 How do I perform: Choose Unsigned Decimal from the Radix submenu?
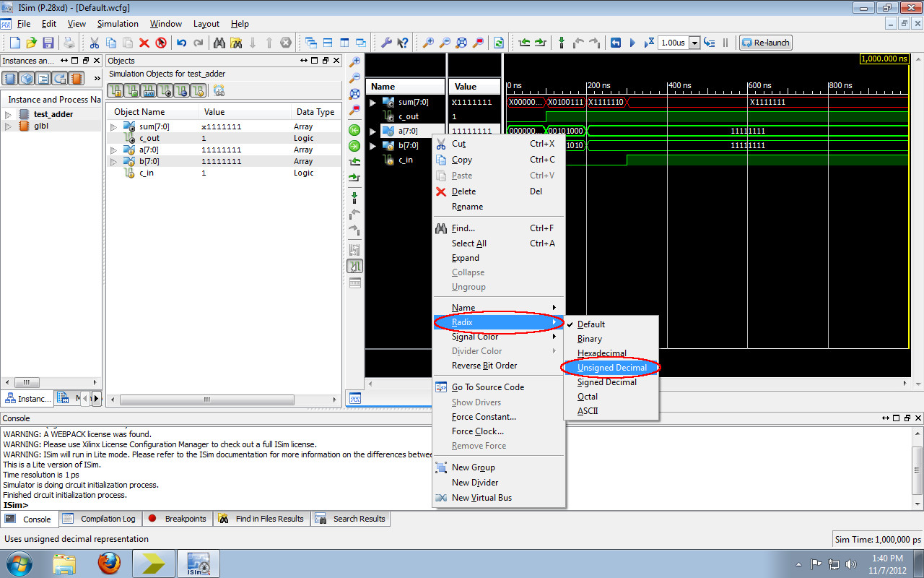pos(611,368)
